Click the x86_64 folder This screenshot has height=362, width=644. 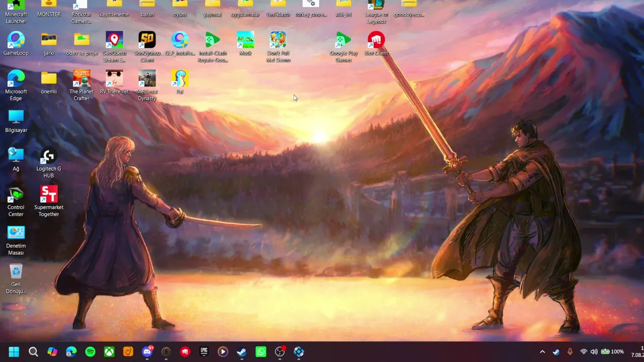[344, 9]
